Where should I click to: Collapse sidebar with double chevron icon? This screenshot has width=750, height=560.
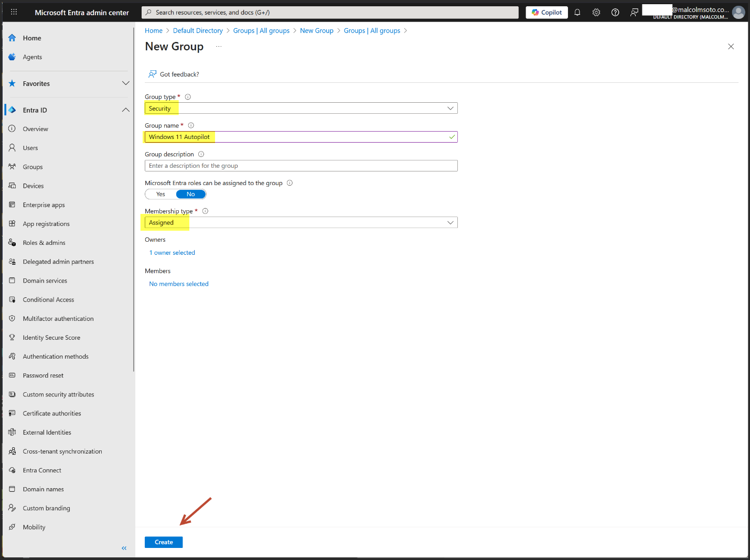[x=124, y=548]
